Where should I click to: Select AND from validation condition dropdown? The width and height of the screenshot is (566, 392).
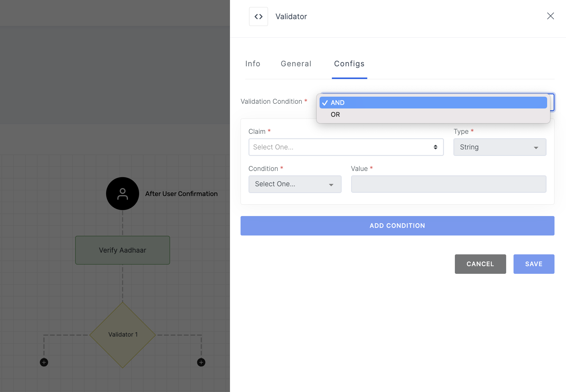click(x=433, y=102)
